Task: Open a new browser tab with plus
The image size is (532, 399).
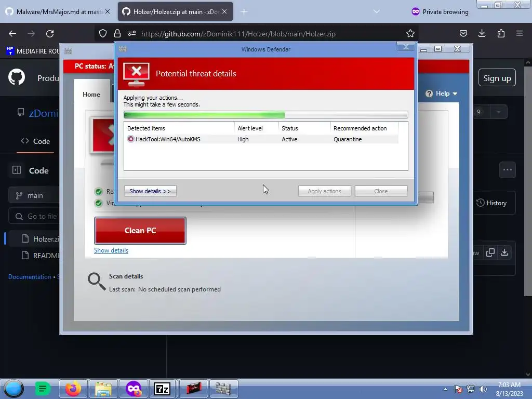Action: (244, 12)
